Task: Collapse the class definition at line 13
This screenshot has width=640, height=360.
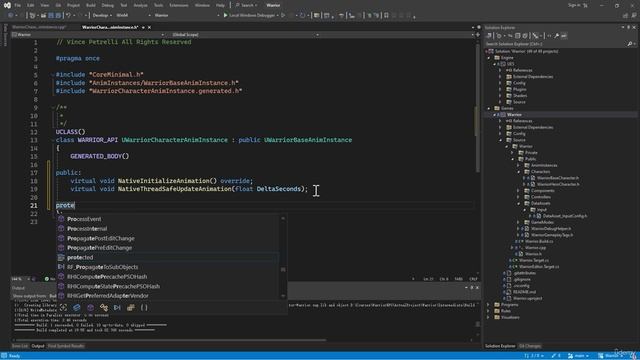Action: pyautogui.click(x=52, y=140)
